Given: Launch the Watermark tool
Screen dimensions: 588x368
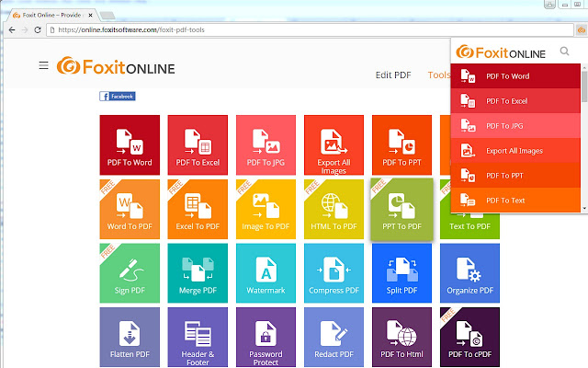Looking at the screenshot, I should (266, 273).
